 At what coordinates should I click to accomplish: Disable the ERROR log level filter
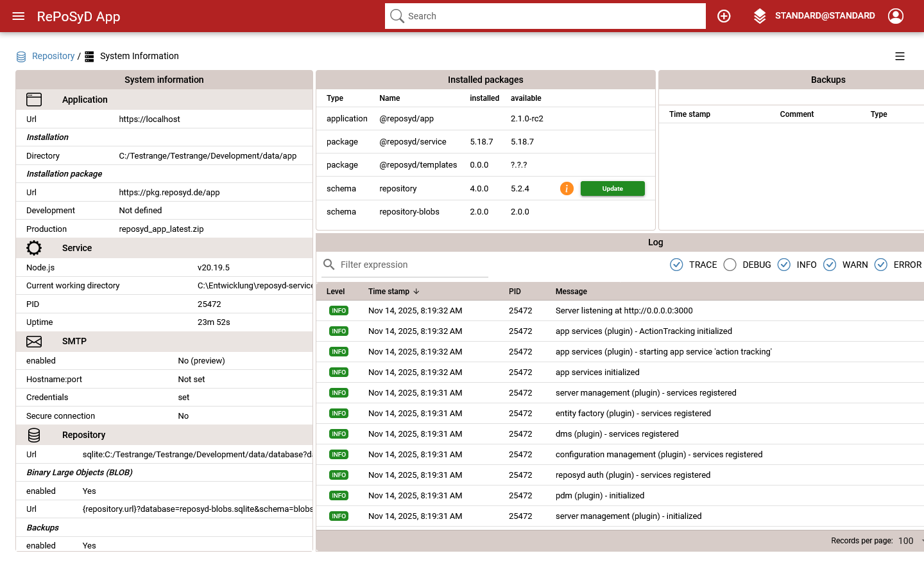coord(881,265)
